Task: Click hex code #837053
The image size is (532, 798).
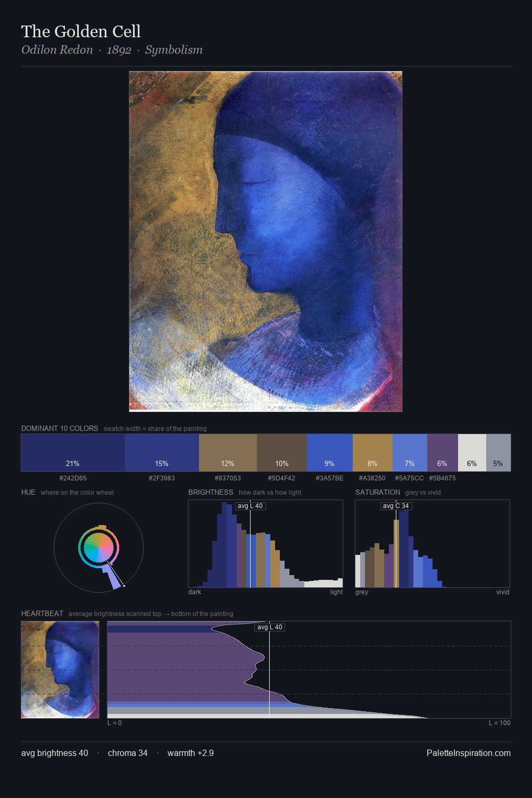Action: tap(228, 478)
